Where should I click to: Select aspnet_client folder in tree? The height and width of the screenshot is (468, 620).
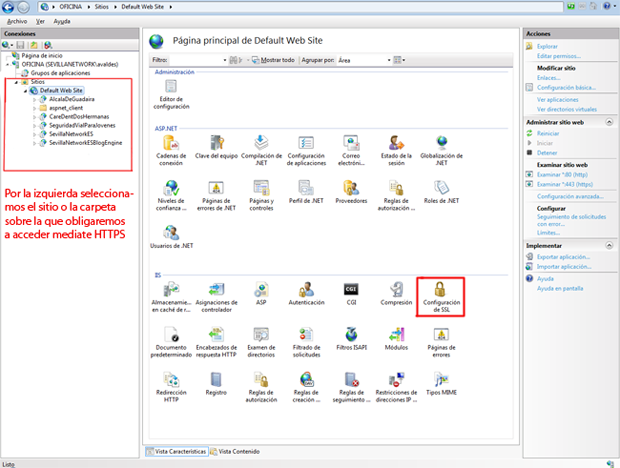point(66,108)
